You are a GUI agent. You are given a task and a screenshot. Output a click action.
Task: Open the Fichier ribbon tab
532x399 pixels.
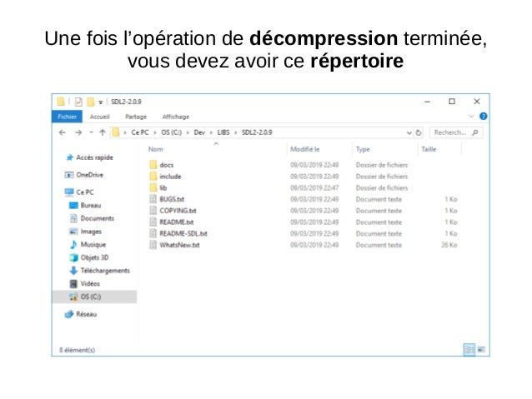click(68, 117)
